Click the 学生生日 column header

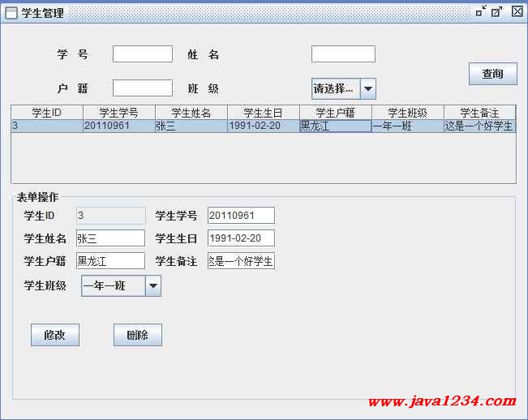pos(263,113)
